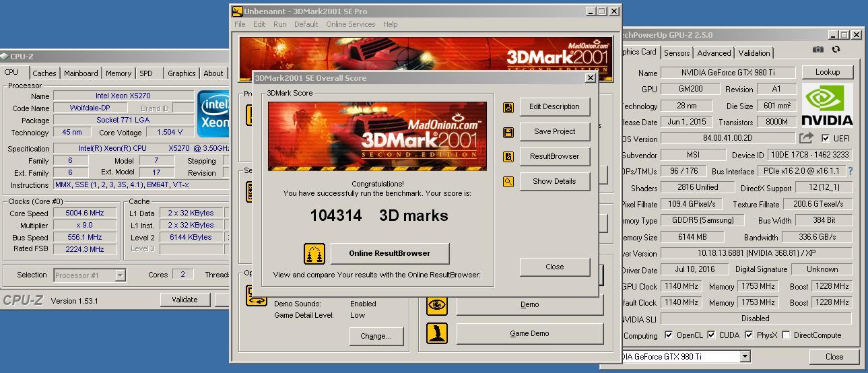This screenshot has height=373, width=868.
Task: Click the Game Demo button
Action: pos(530,333)
